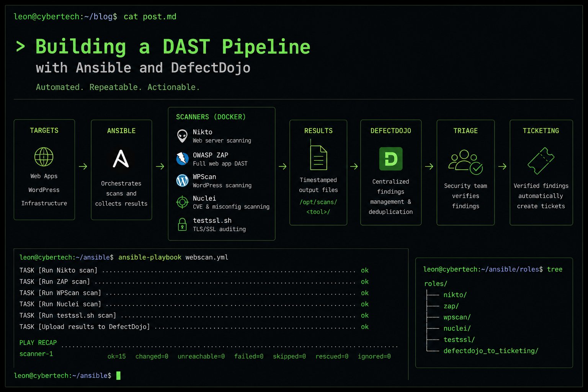Image resolution: width=588 pixels, height=392 pixels.
Task: Click the RESULTS box heading
Action: pyautogui.click(x=318, y=131)
